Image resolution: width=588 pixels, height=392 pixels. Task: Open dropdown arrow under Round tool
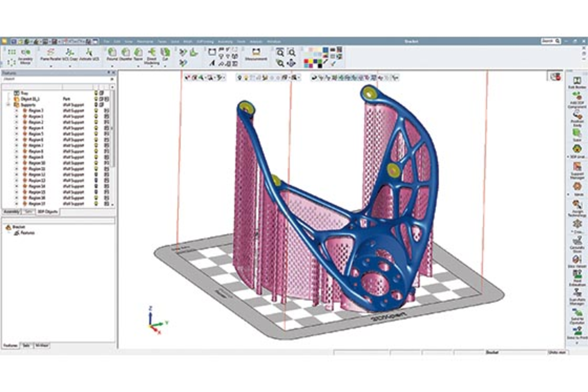click(x=112, y=66)
